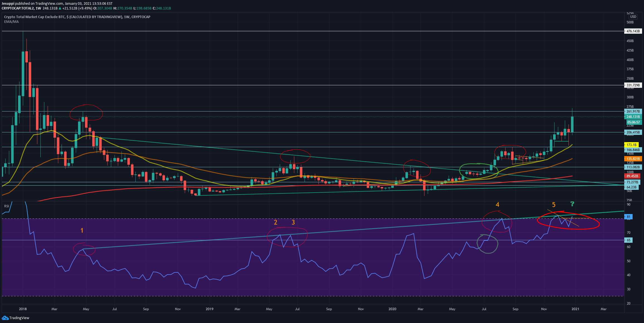Click the RSI pane label
Screen dimensions: 644x323
tap(6, 206)
